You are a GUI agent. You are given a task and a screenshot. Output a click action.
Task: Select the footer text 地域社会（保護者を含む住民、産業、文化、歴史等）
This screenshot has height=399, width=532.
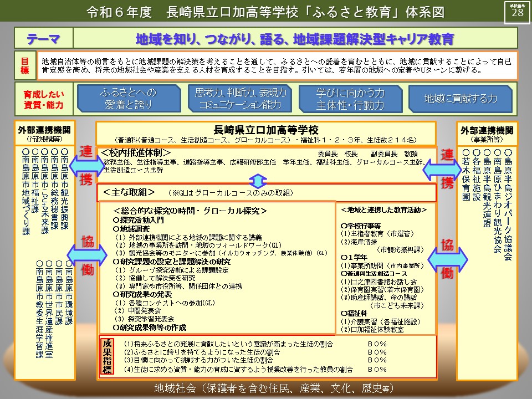point(274,388)
